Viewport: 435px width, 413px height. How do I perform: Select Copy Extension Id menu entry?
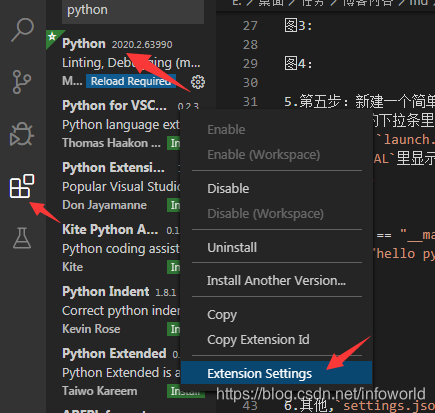(x=258, y=340)
